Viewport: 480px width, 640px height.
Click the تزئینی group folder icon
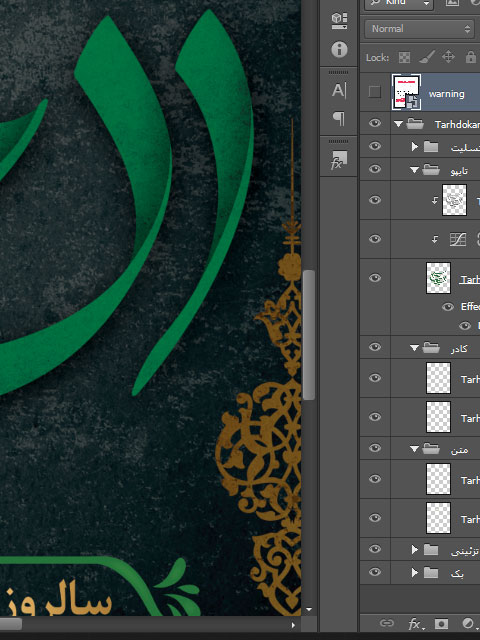[x=431, y=550]
